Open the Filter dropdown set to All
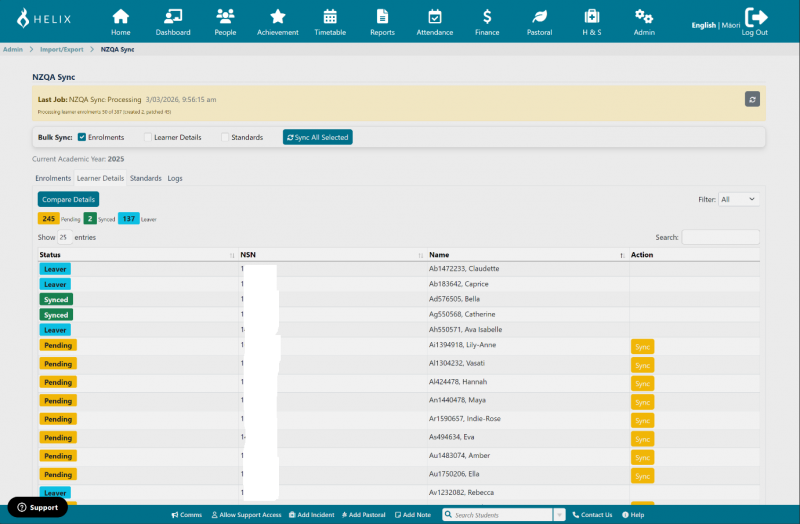Screen dimensions: 800x524 point(739,199)
